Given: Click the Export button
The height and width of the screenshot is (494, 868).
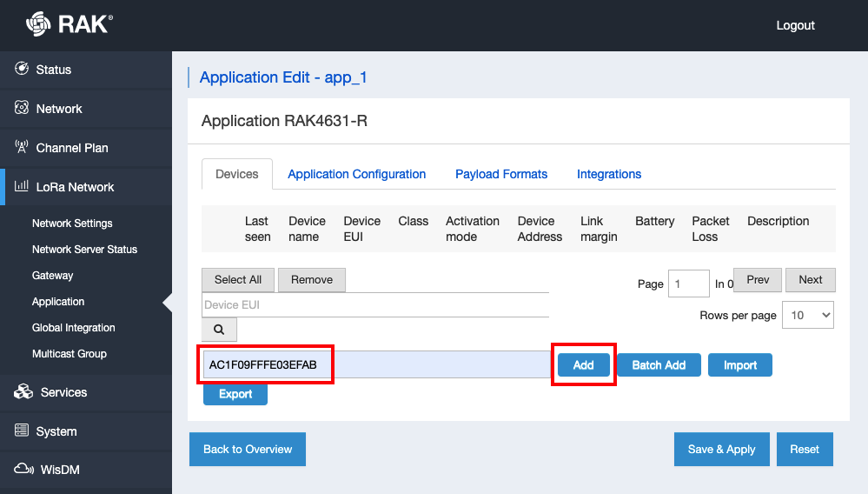Looking at the screenshot, I should coord(235,394).
